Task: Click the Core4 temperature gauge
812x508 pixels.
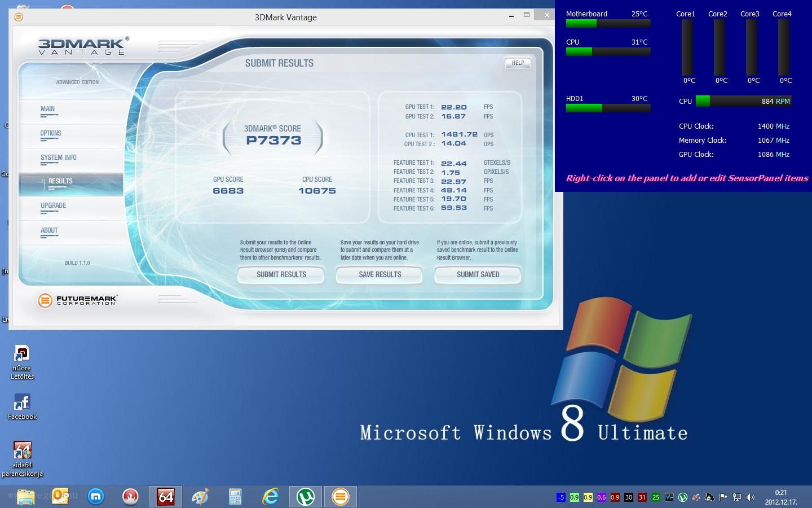Action: (x=784, y=47)
